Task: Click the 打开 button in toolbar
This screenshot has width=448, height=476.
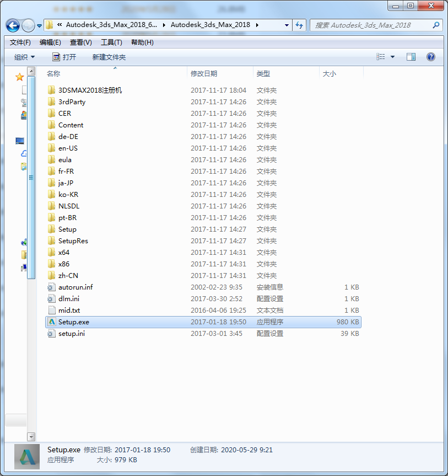Action: (x=64, y=57)
